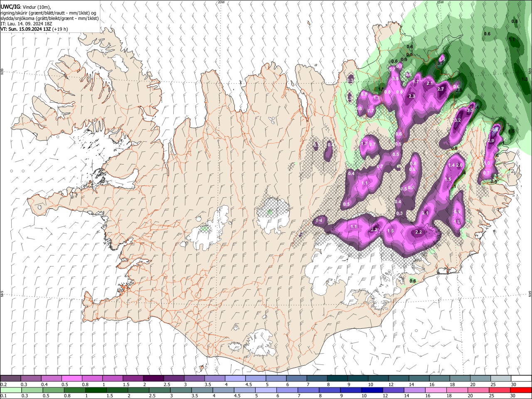
Task: Click the darkest purple 2 swatch in upper legend
Action: (153, 379)
